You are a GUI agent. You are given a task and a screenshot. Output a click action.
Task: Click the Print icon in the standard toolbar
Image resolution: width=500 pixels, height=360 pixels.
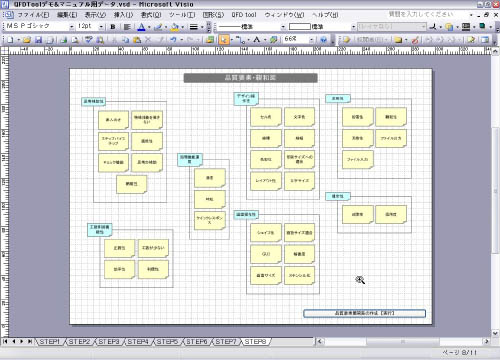point(63,40)
